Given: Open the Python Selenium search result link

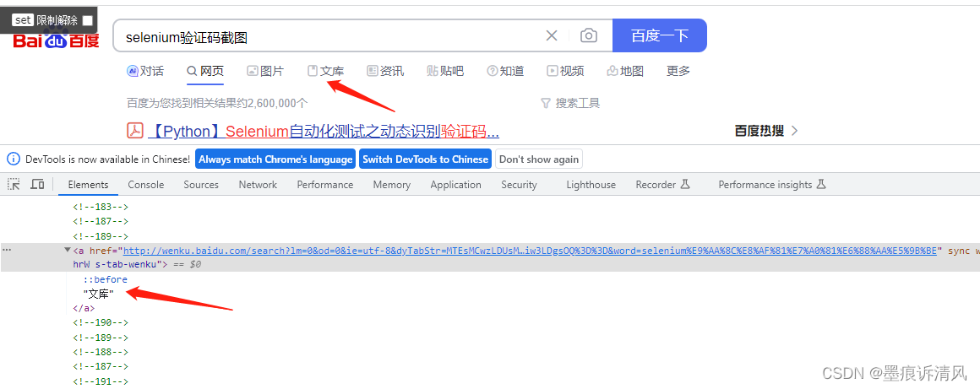Looking at the screenshot, I should 324,132.
